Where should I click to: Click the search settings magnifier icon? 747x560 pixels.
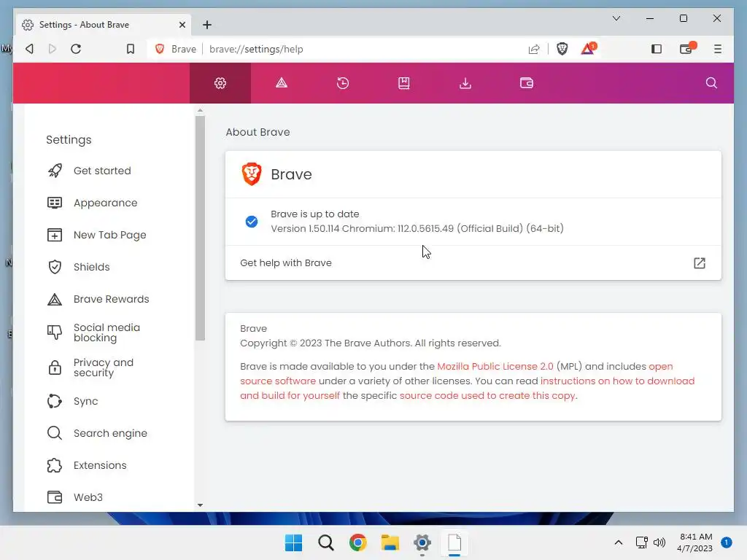711,83
